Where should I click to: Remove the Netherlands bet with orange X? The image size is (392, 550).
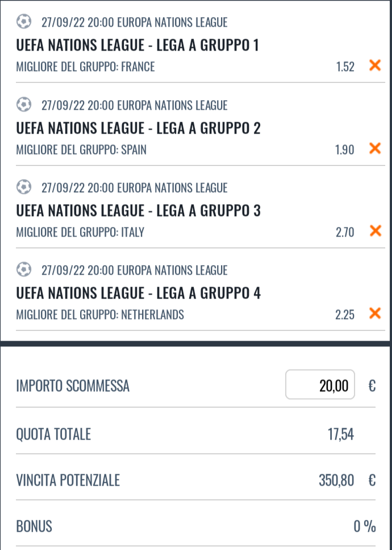tap(374, 313)
